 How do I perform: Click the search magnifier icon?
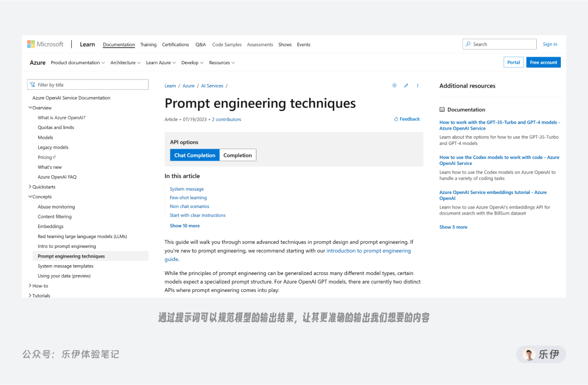[468, 44]
